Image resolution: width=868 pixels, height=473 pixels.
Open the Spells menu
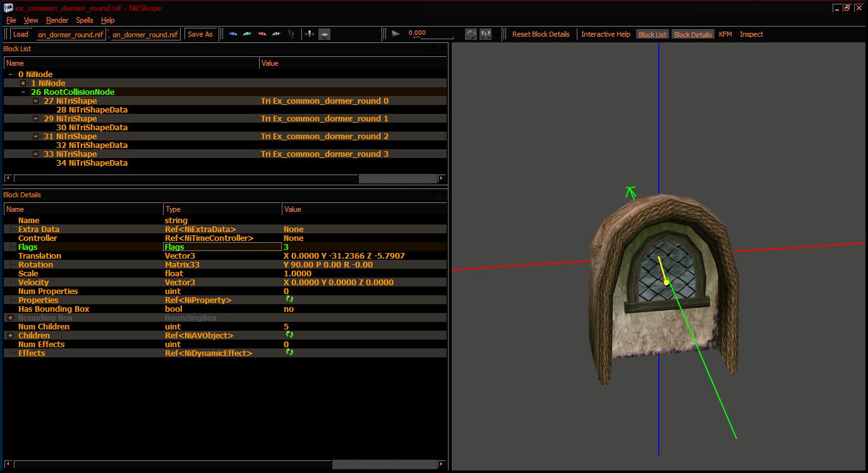[x=85, y=20]
